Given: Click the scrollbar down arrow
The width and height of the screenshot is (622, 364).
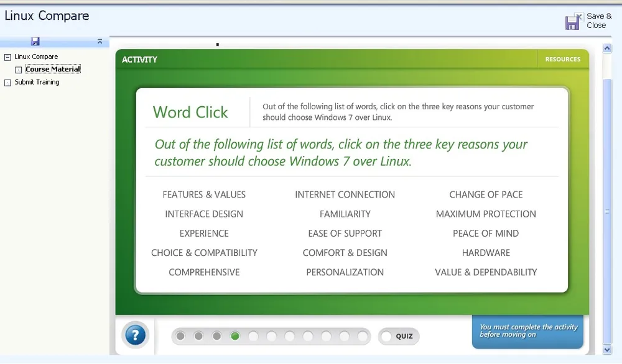Looking at the screenshot, I should 608,350.
